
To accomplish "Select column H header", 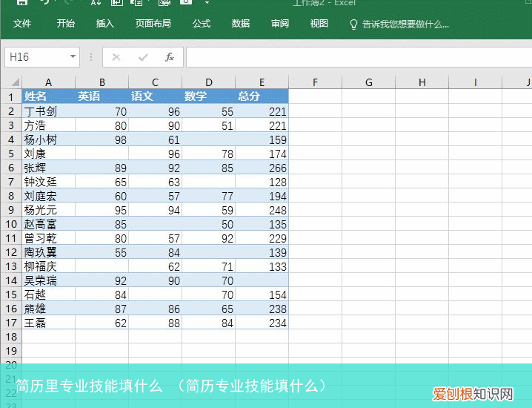I will click(422, 82).
